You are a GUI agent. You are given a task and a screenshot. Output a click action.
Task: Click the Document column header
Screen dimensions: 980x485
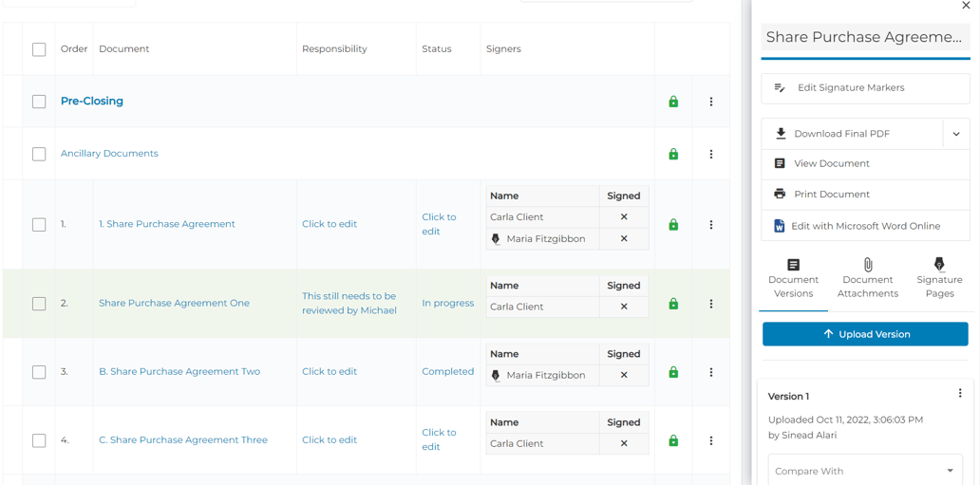pyautogui.click(x=124, y=49)
